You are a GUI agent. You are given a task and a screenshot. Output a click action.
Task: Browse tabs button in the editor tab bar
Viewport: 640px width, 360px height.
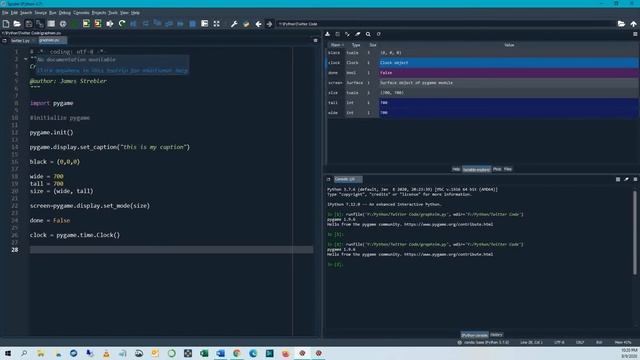(4, 40)
